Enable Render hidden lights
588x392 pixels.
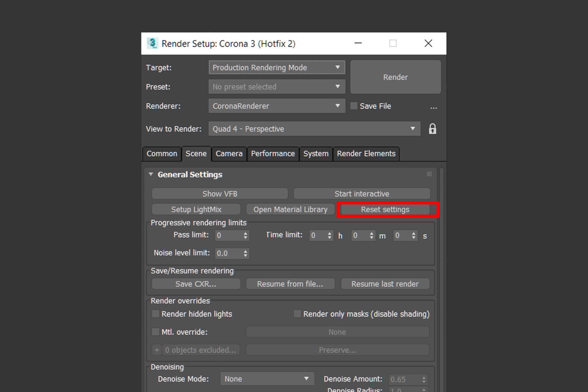155,314
